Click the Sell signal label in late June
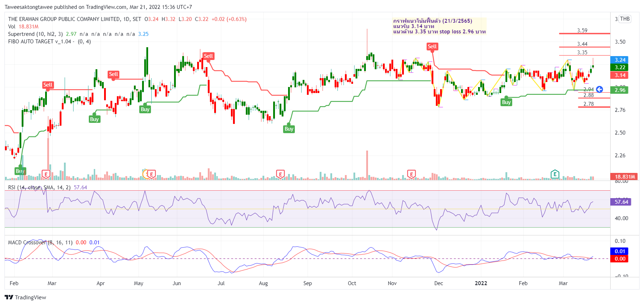The height and width of the screenshot is (305, 644). click(208, 56)
